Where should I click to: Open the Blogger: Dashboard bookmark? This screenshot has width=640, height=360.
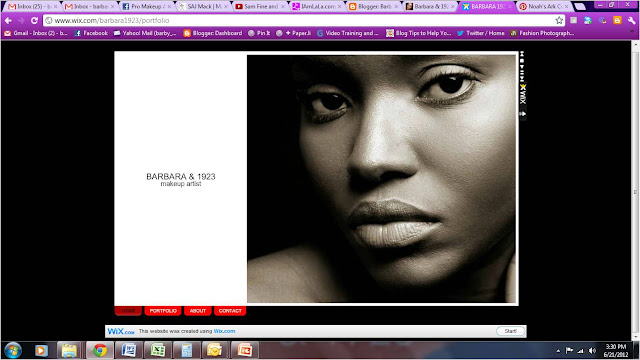pos(213,33)
